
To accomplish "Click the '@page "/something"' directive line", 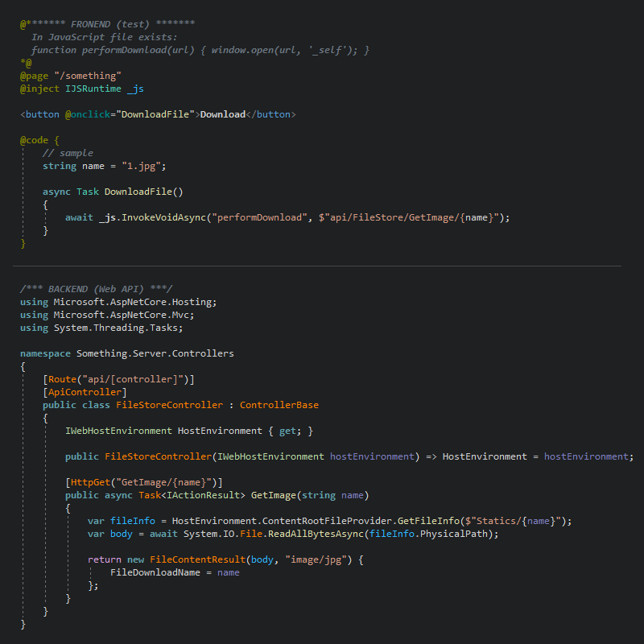I will (71, 76).
